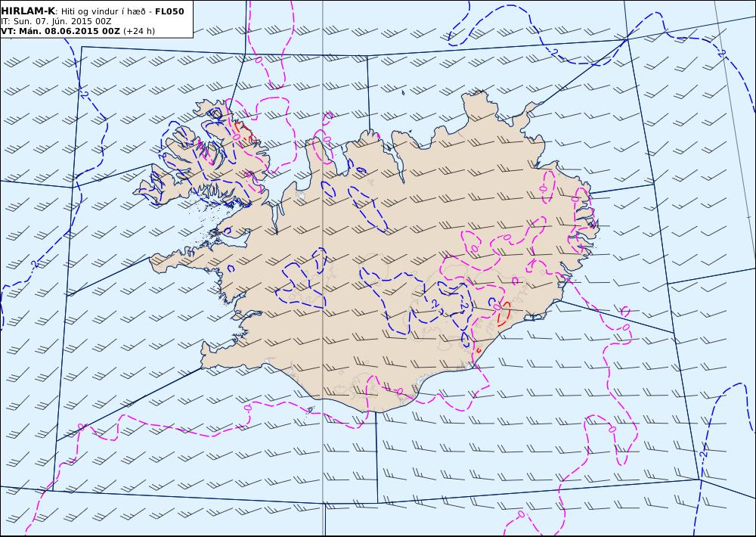Screen dimensions: 756x537
Task: Select the 'Hiti og vindur í hæð' title text
Action: click(x=104, y=11)
